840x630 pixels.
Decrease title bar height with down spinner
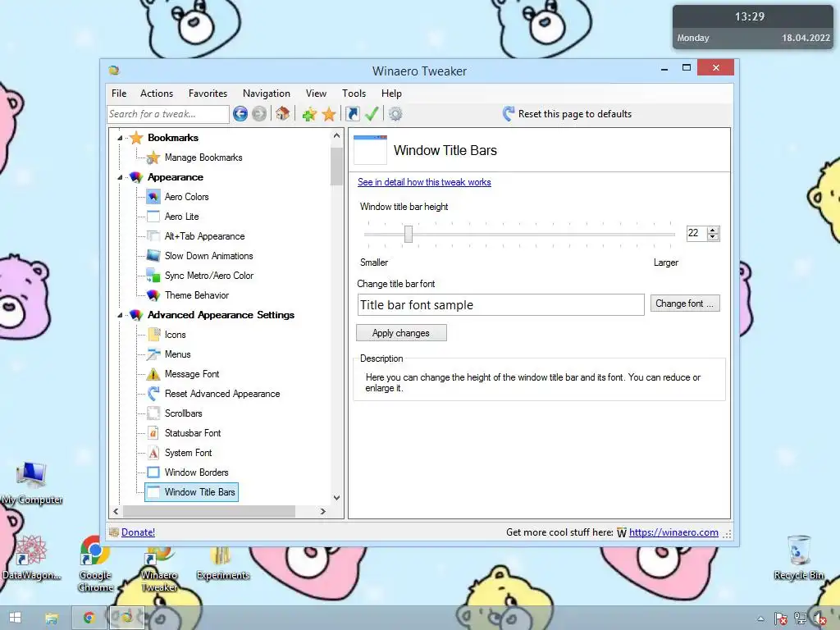point(713,237)
